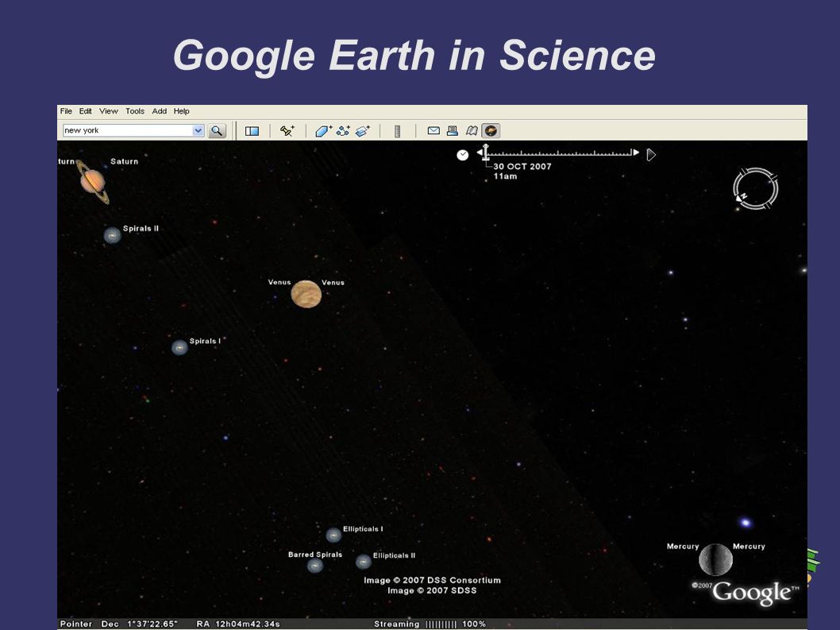Click the 'Google Earth in Science' slide title
Image resolution: width=840 pixels, height=630 pixels.
coord(414,56)
